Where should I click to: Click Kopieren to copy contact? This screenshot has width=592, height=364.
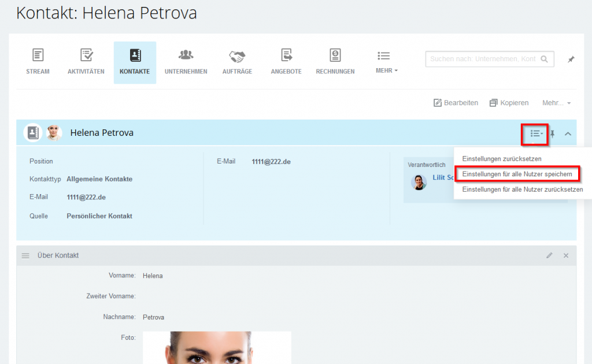click(x=509, y=103)
